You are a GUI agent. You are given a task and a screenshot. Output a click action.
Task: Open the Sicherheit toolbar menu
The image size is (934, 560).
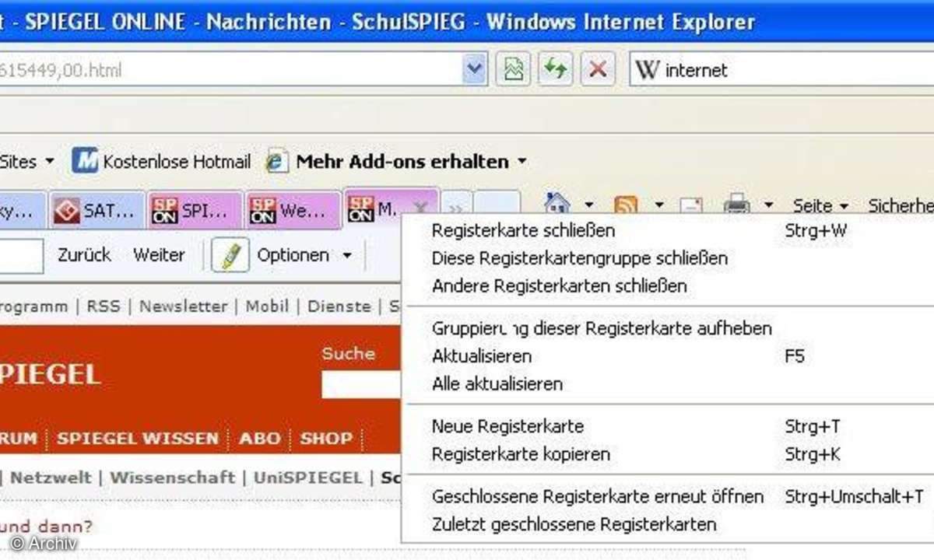click(x=901, y=205)
